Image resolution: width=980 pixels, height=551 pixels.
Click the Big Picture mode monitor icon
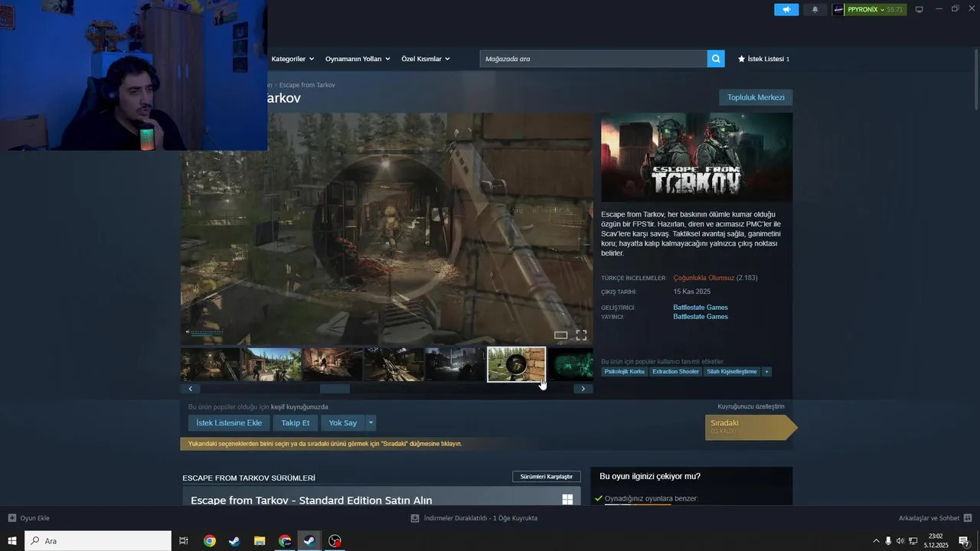tap(920, 9)
